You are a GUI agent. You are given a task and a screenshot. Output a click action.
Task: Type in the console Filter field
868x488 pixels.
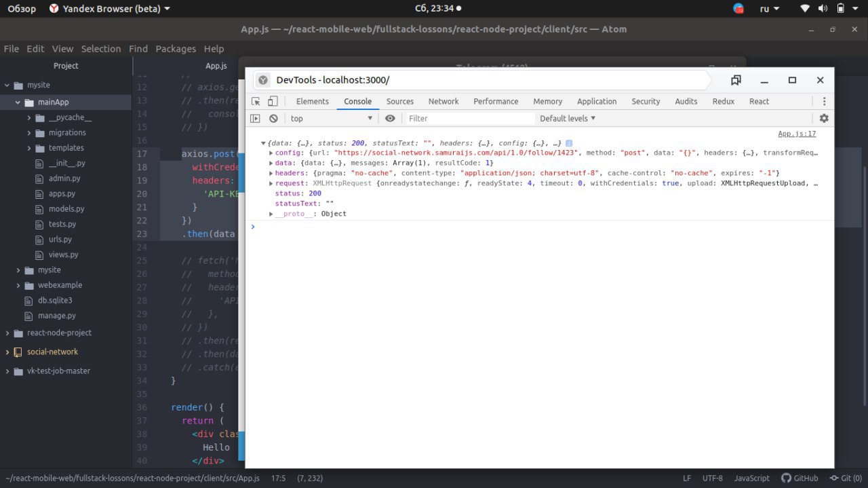click(468, 118)
